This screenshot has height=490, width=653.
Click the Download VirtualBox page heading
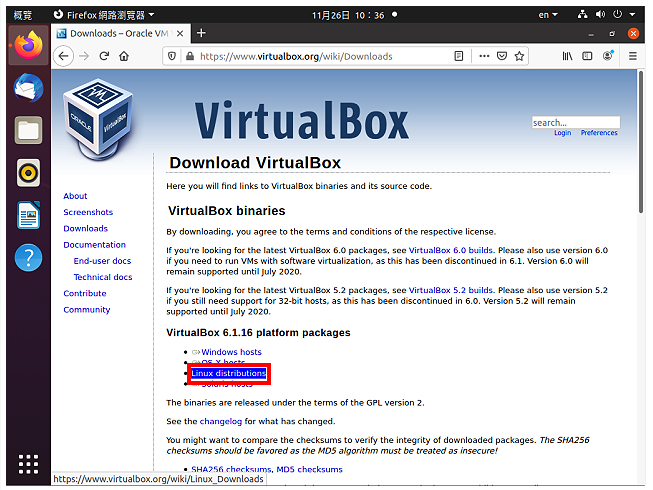[x=255, y=163]
